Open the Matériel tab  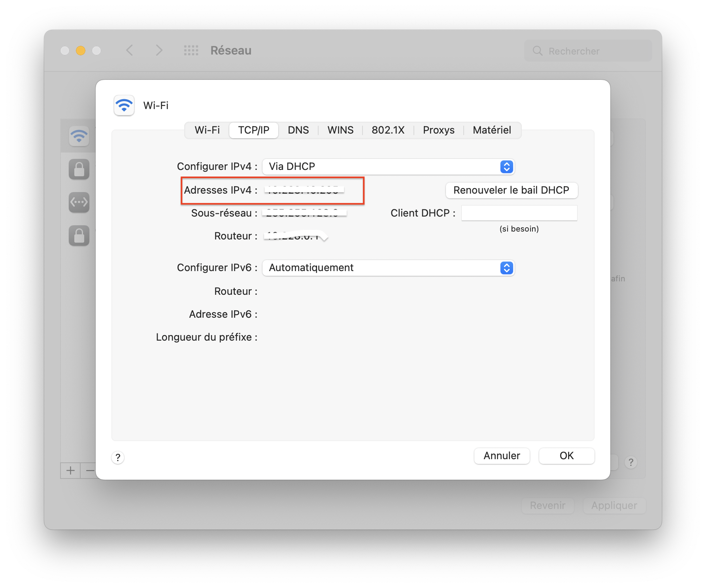tap(492, 130)
